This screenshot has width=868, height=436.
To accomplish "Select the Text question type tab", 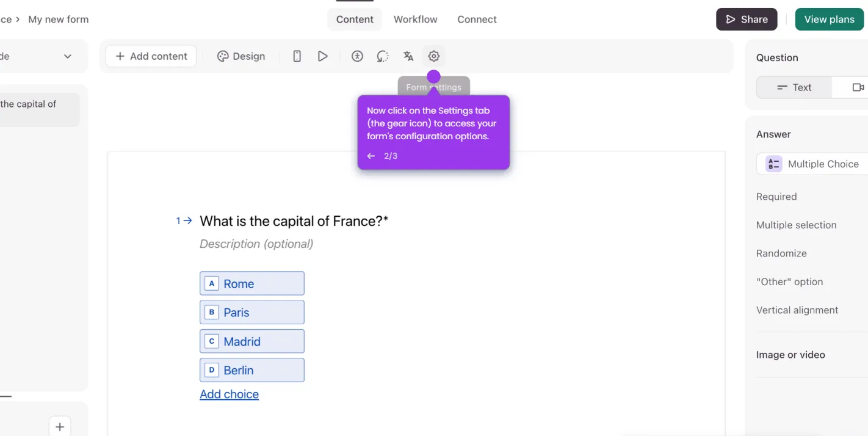I will tap(794, 87).
